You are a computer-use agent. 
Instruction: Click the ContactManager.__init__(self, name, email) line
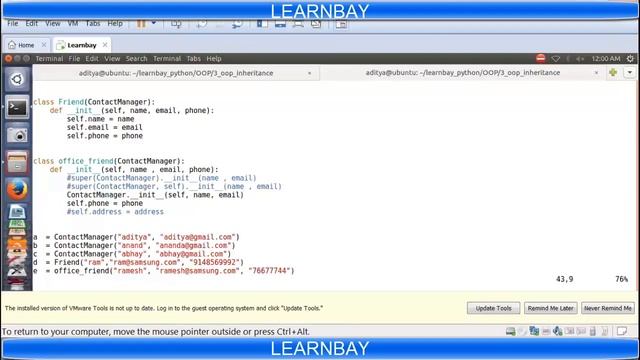pos(155,195)
